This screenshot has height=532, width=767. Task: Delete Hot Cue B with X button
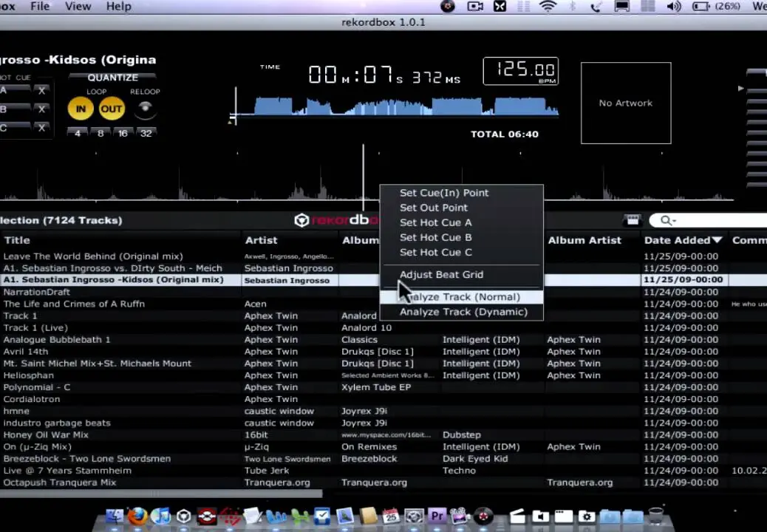click(42, 109)
